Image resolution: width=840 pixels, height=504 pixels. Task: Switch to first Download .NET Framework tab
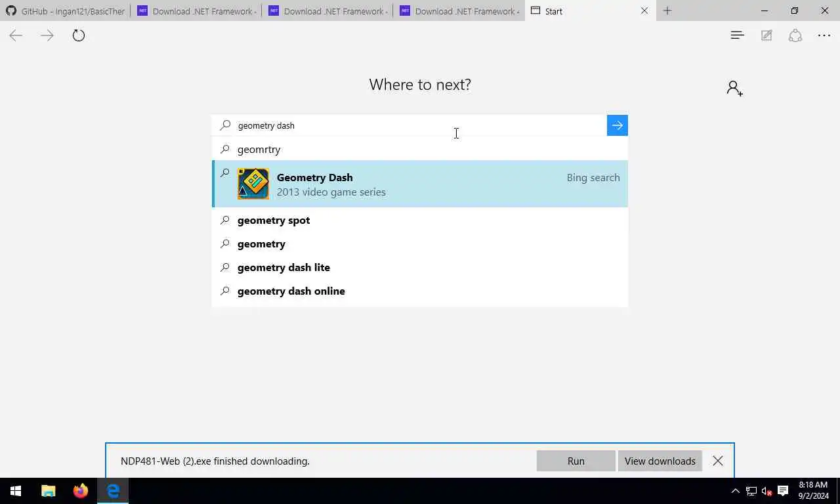point(196,10)
